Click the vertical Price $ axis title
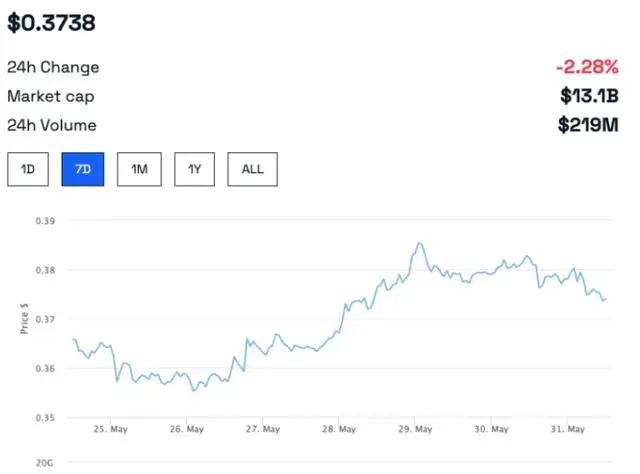Image resolution: width=640 pixels, height=474 pixels. pos(24,319)
